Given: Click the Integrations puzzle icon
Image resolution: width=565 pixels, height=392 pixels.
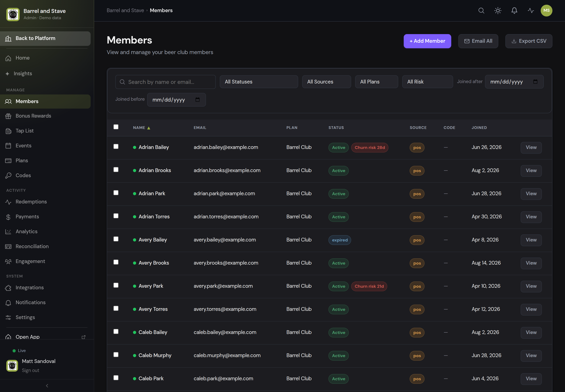Looking at the screenshot, I should point(8,288).
